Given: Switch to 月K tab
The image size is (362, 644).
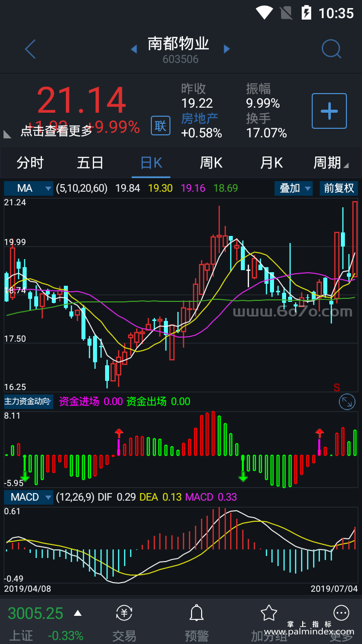Looking at the screenshot, I should click(271, 163).
